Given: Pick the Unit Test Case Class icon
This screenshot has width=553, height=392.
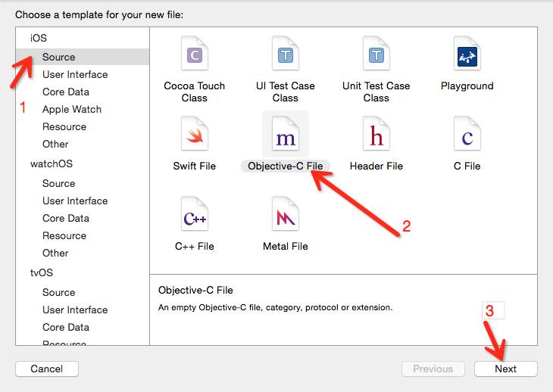Looking at the screenshot, I should point(376,54).
